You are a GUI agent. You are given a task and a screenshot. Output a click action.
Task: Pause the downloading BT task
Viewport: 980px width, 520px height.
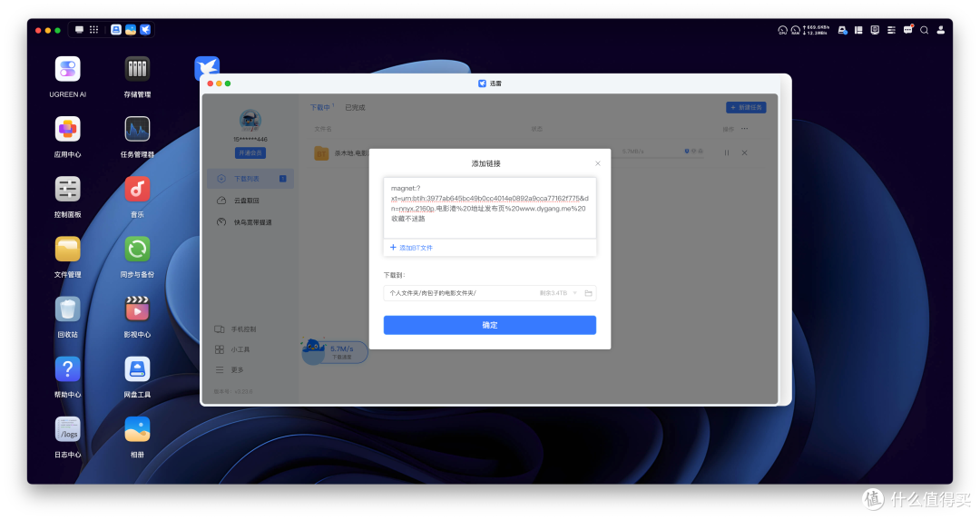coord(726,152)
